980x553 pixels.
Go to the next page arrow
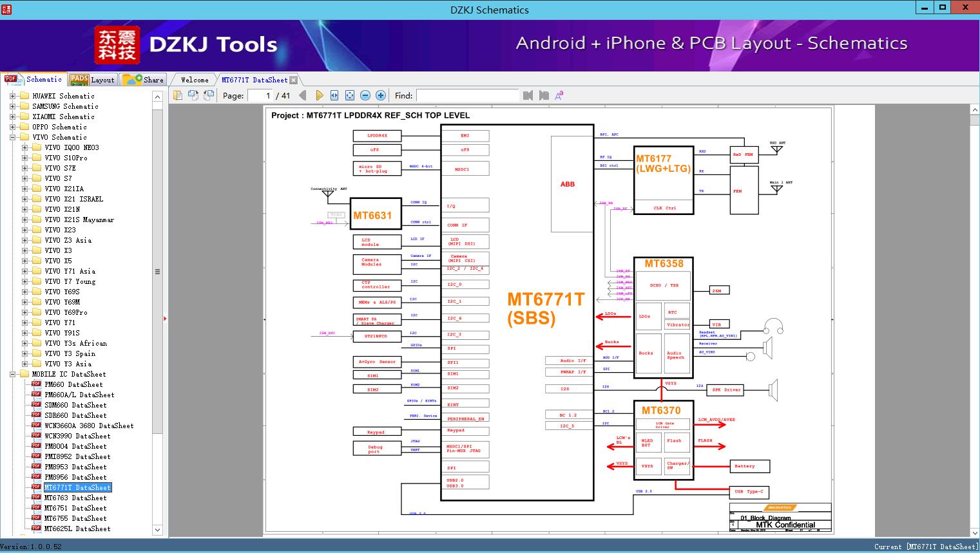coord(319,95)
